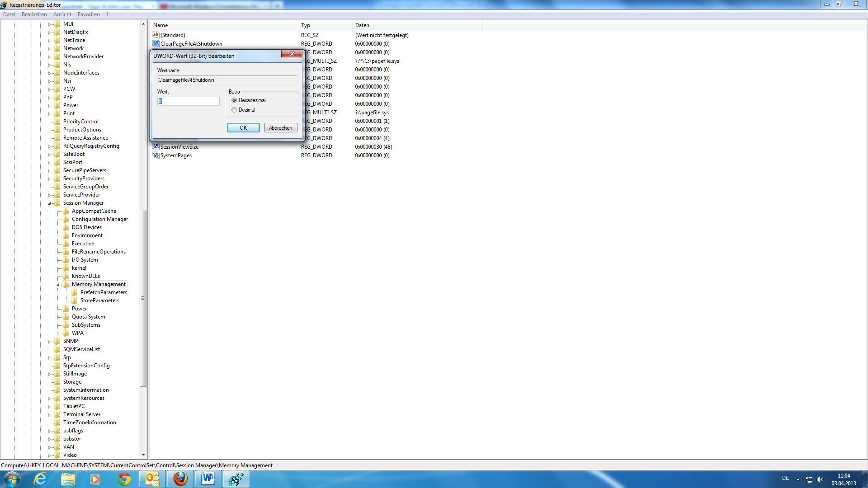Click the ClearPageFileAtShutdown value icon
The image size is (868, 488).
coord(156,44)
